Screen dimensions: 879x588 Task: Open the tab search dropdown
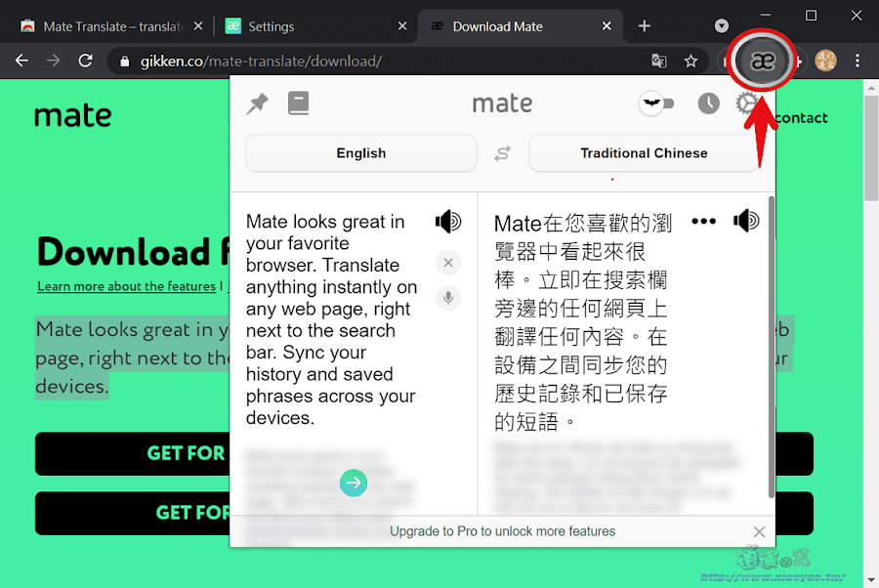722,25
